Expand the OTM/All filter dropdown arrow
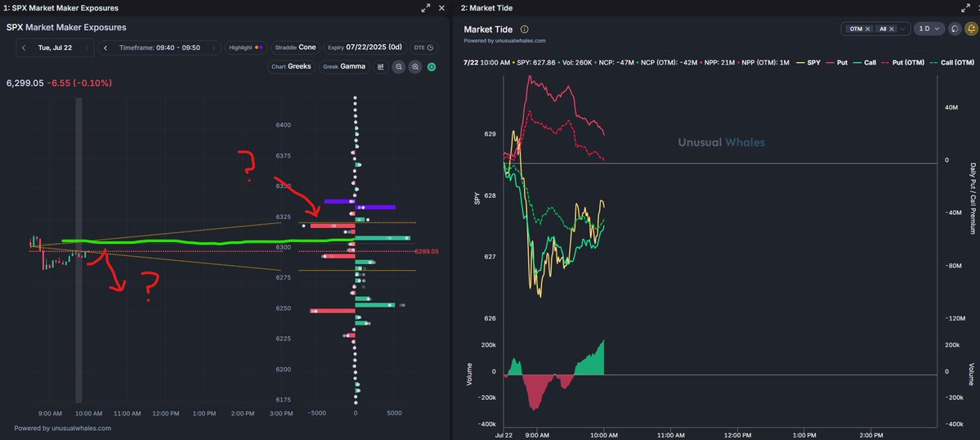The width and height of the screenshot is (980, 440). 902,29
